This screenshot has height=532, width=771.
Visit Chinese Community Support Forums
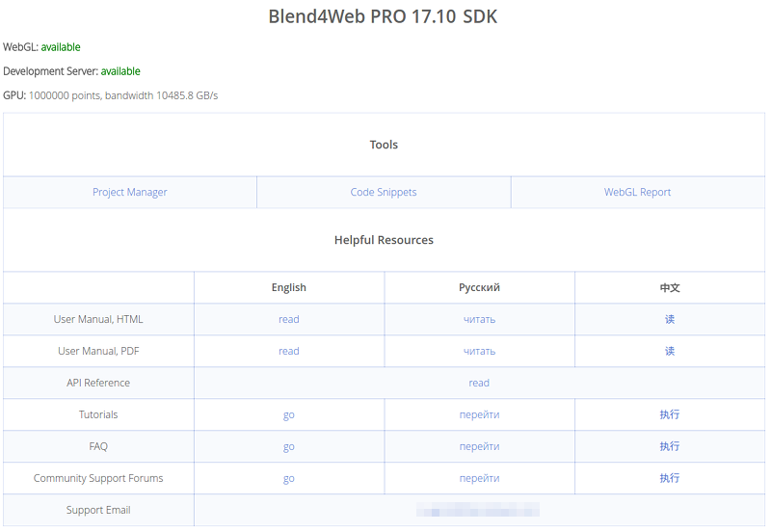pos(670,478)
